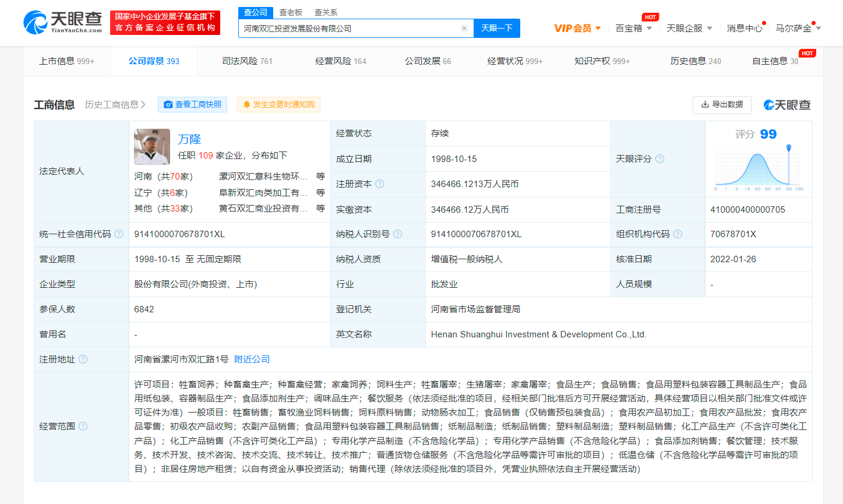This screenshot has width=843, height=504.
Task: Click approval date 2022-01-26
Action: (x=733, y=259)
